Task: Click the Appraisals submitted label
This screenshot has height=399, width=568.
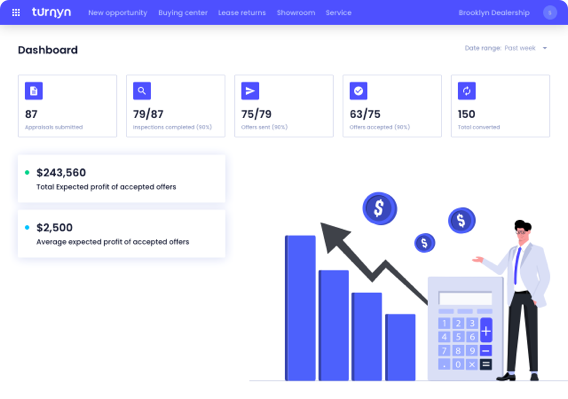Action: (x=54, y=127)
